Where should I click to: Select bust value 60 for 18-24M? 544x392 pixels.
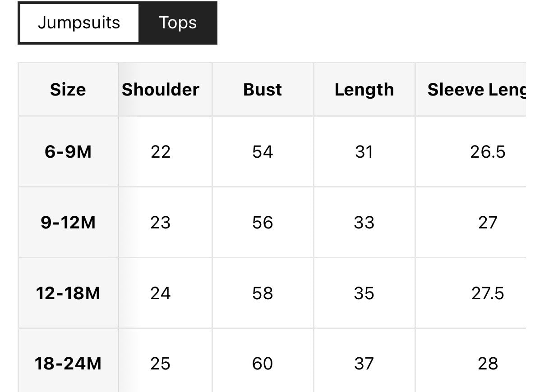click(x=263, y=364)
